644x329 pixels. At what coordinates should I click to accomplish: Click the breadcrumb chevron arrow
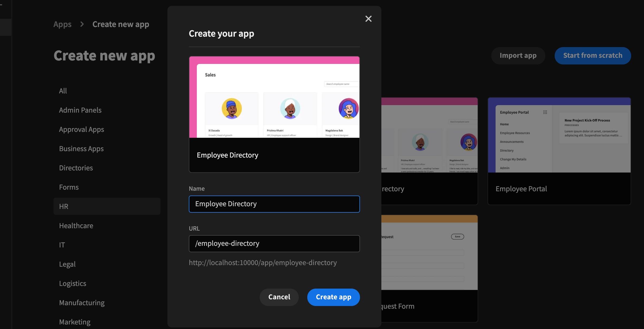[82, 24]
